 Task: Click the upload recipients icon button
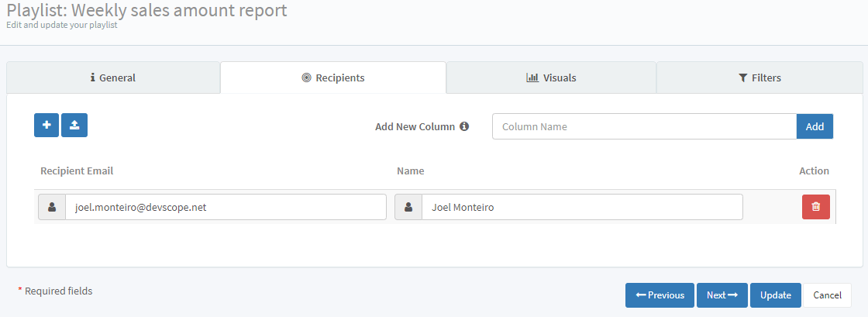click(74, 126)
